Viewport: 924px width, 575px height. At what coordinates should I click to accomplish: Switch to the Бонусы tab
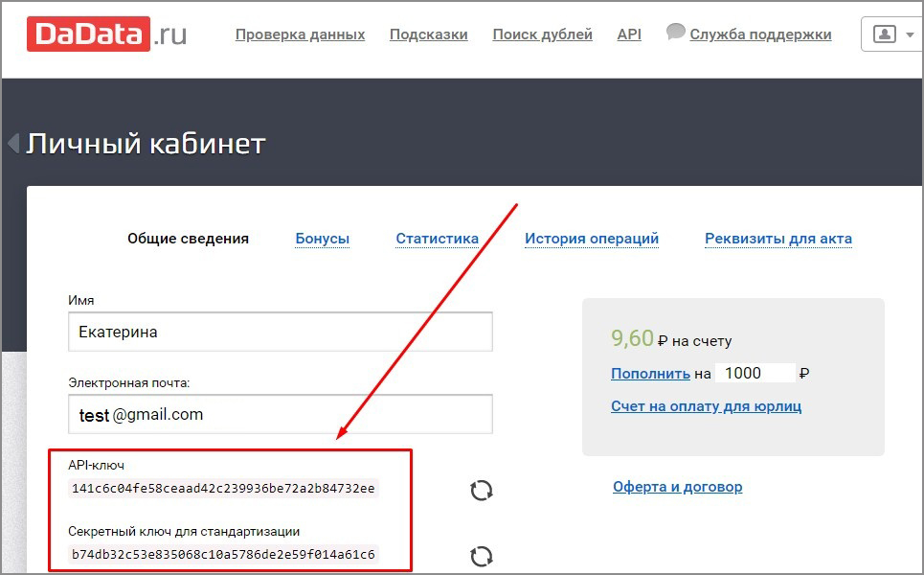coord(322,239)
